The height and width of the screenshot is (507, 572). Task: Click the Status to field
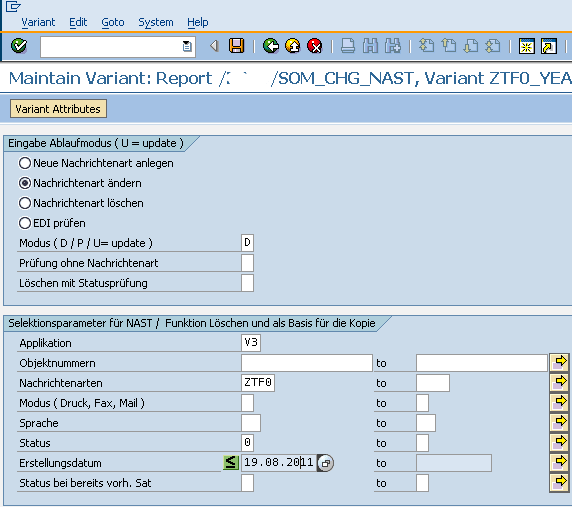tap(422, 443)
